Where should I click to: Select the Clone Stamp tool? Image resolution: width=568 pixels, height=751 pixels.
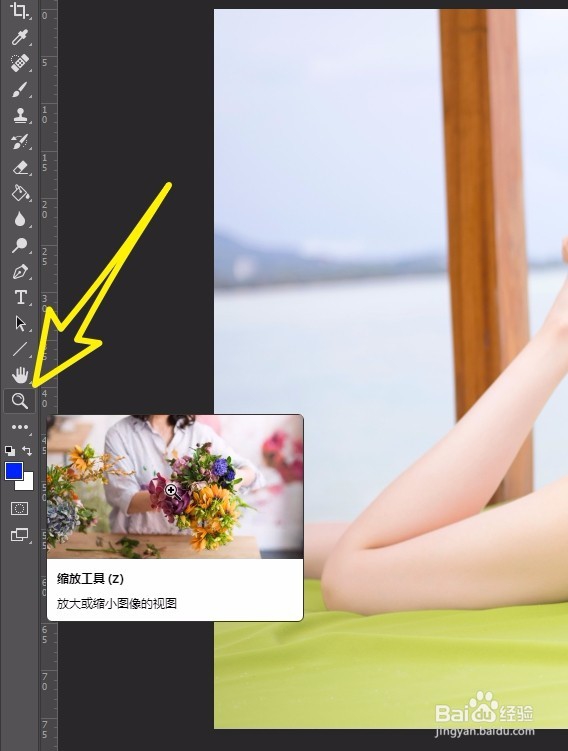click(20, 115)
